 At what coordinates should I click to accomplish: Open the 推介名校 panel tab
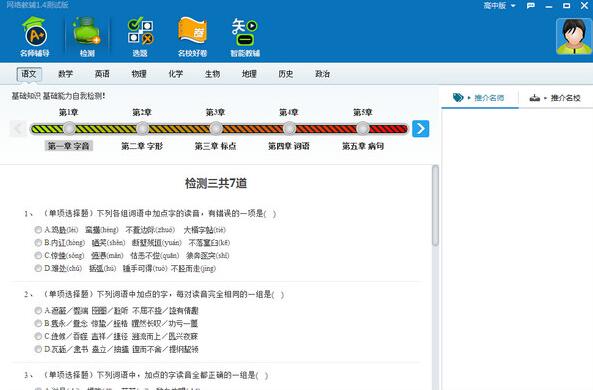pyautogui.click(x=556, y=98)
